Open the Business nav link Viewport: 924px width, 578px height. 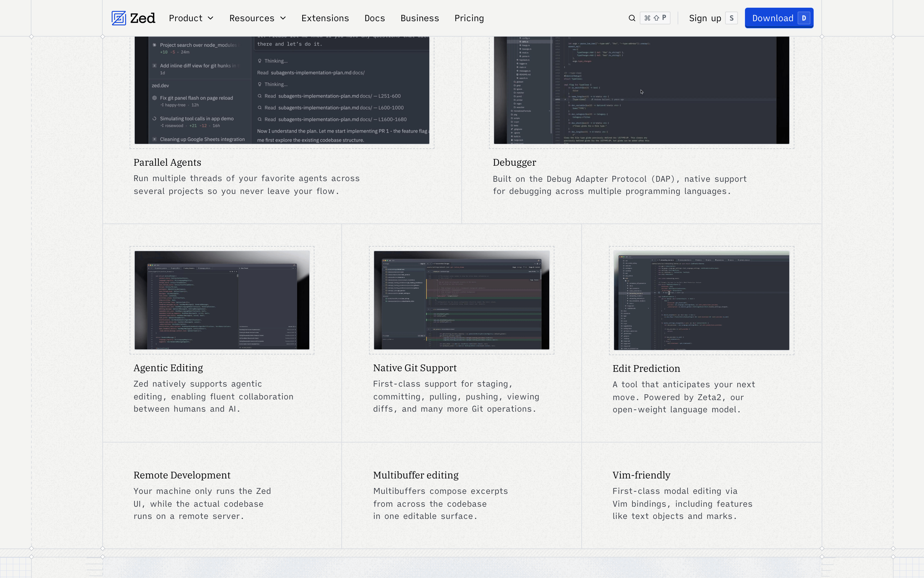point(420,18)
